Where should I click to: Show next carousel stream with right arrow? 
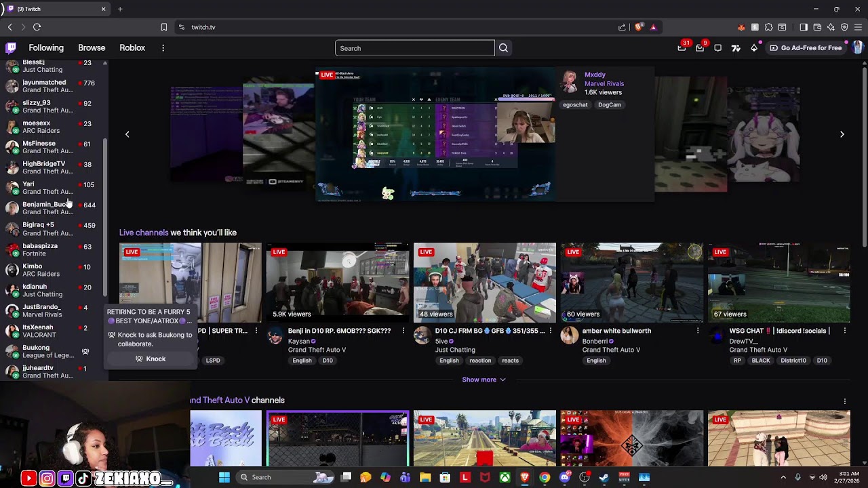(x=842, y=134)
